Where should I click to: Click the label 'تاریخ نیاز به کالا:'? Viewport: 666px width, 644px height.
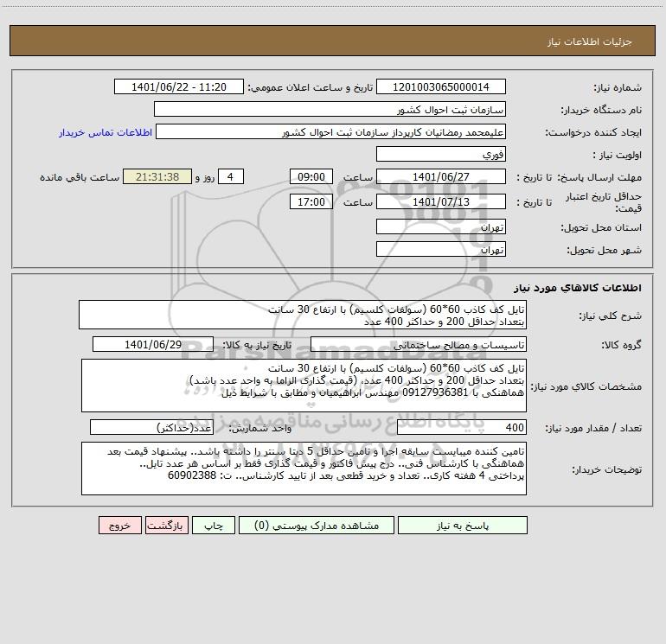(x=258, y=345)
